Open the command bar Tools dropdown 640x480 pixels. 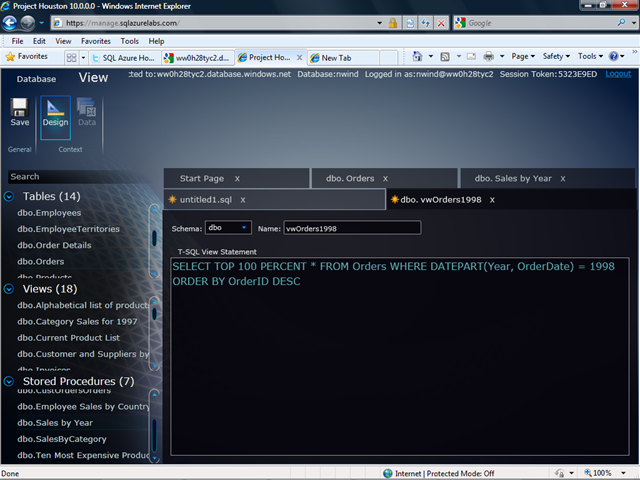[x=590, y=56]
